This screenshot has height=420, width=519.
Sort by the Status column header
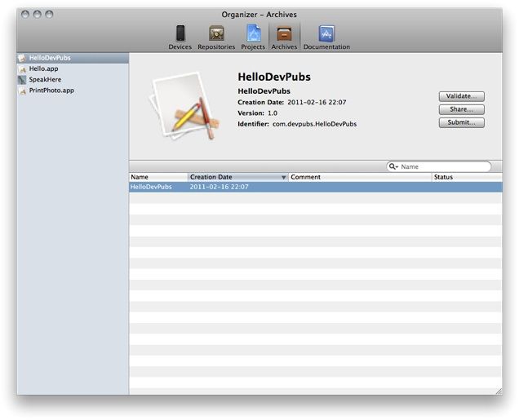pos(467,177)
